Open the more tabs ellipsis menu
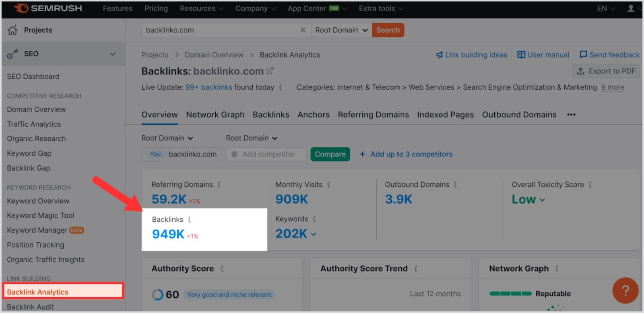 pyautogui.click(x=571, y=115)
